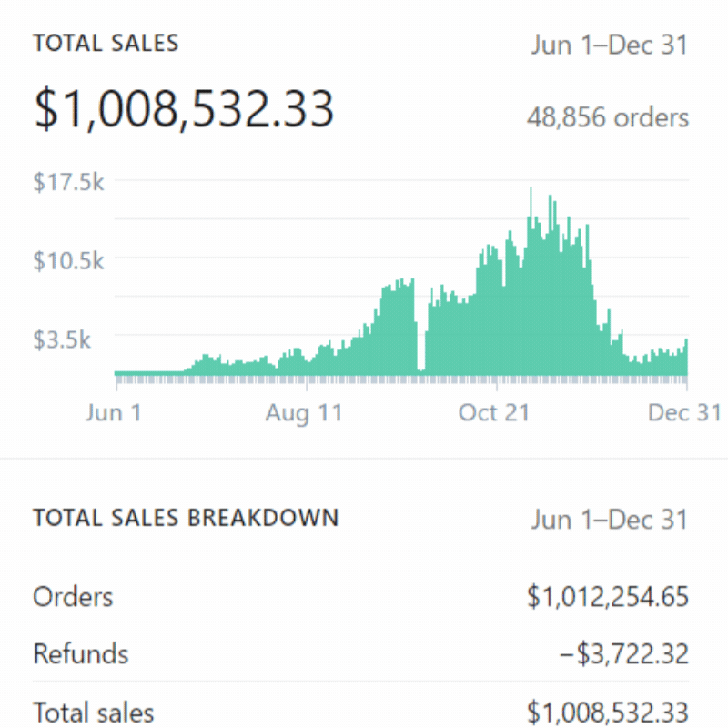
Task: Click the $17.5k y-axis label
Action: pos(69,182)
